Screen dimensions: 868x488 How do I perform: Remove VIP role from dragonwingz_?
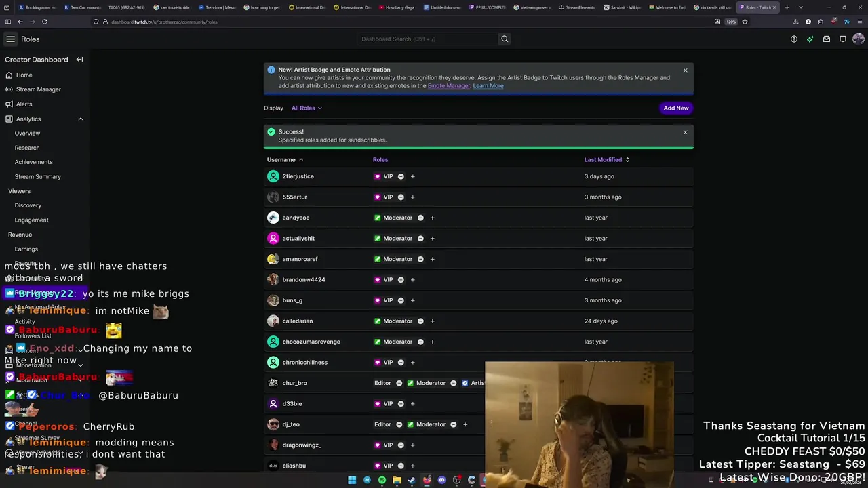pyautogui.click(x=401, y=445)
